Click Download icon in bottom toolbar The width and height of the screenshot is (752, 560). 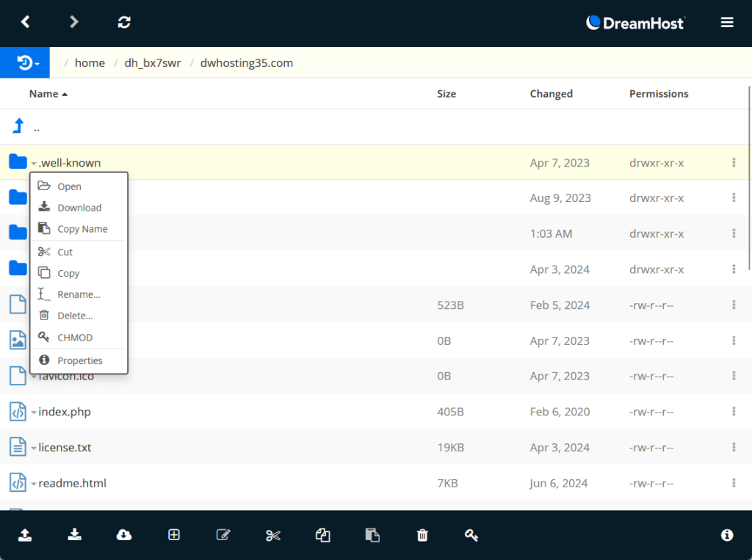pyautogui.click(x=74, y=534)
